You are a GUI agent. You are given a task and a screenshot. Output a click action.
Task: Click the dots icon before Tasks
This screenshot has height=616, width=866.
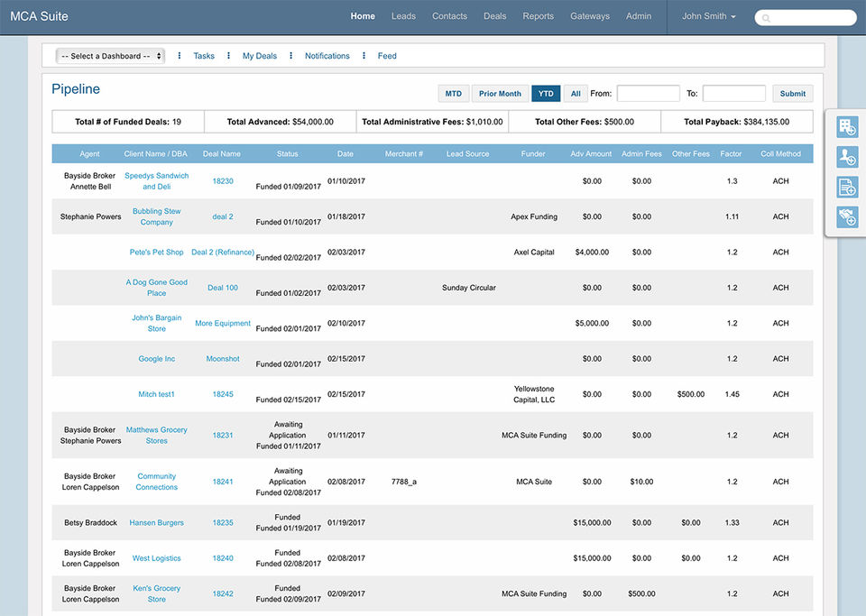pos(179,56)
